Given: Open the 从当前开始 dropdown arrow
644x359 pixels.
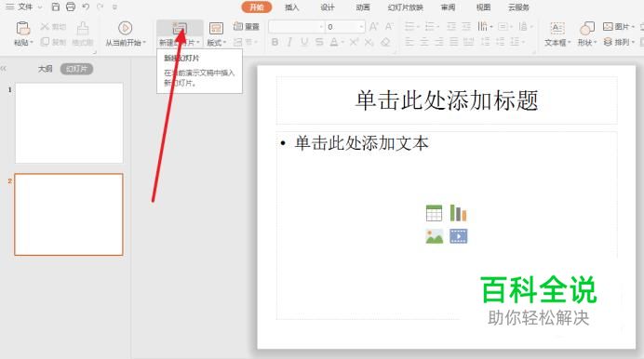Looking at the screenshot, I should coord(144,42).
